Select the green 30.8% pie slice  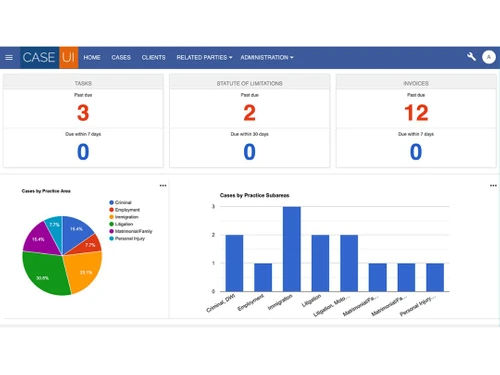[x=45, y=273]
